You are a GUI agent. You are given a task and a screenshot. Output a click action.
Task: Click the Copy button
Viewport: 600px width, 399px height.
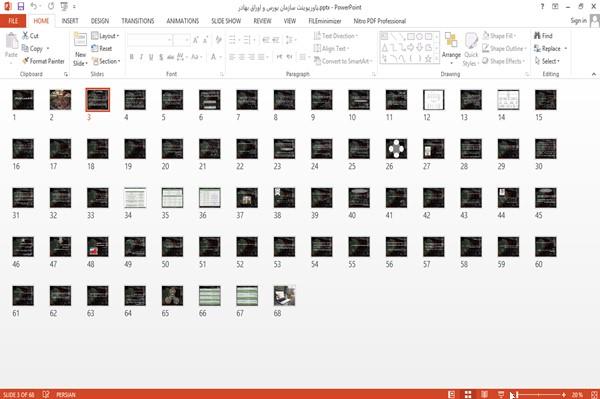[32, 49]
